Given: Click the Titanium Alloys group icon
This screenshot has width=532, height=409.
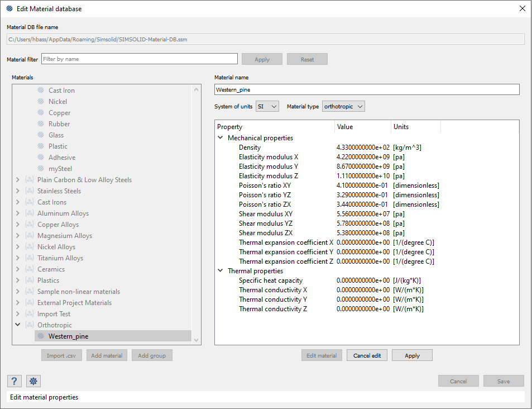Looking at the screenshot, I should point(30,258).
